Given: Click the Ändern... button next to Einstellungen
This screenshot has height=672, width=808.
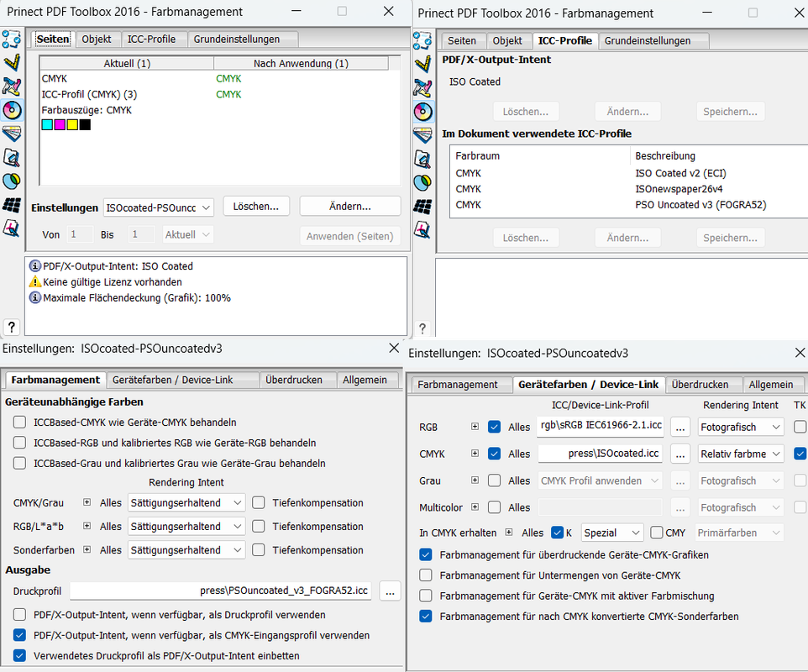Looking at the screenshot, I should [350, 206].
